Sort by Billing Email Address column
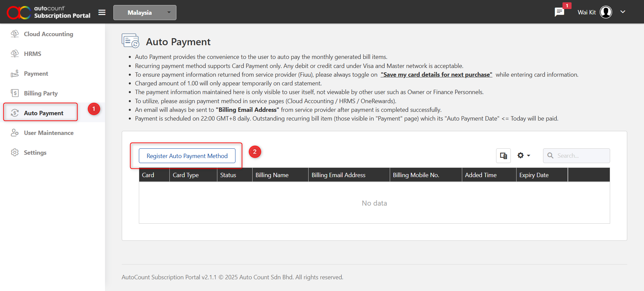The width and height of the screenshot is (644, 291). coord(349,175)
